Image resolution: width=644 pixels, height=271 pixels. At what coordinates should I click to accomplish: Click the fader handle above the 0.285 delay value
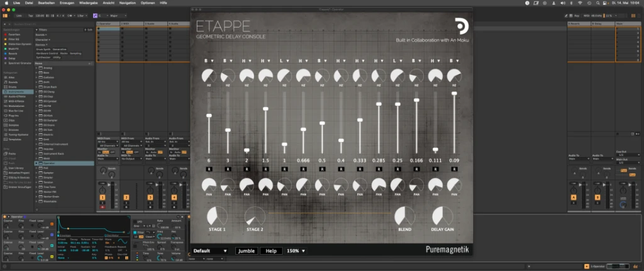[379, 104]
